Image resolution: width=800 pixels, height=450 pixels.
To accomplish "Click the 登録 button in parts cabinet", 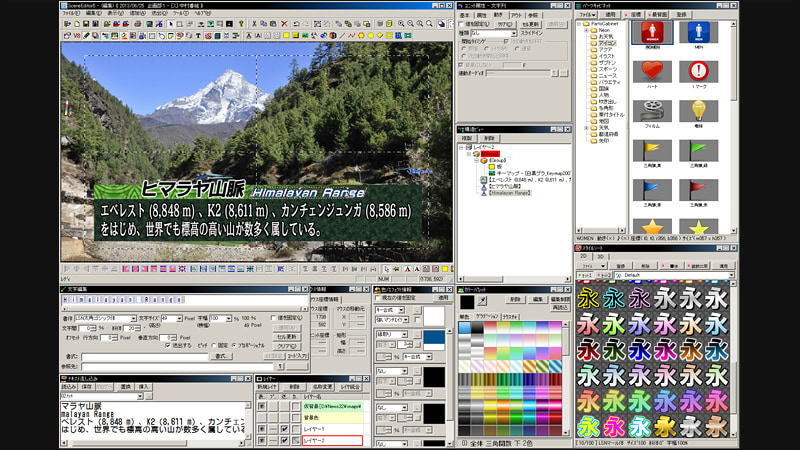I will point(682,15).
